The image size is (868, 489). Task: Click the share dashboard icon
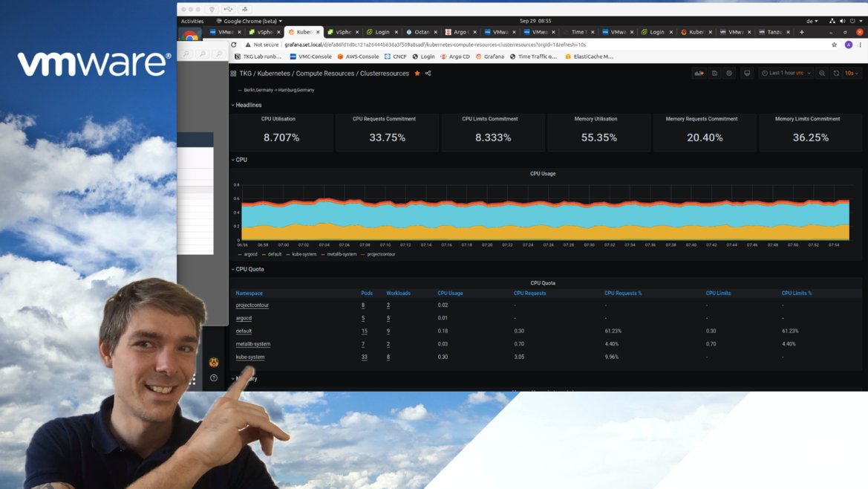(428, 73)
